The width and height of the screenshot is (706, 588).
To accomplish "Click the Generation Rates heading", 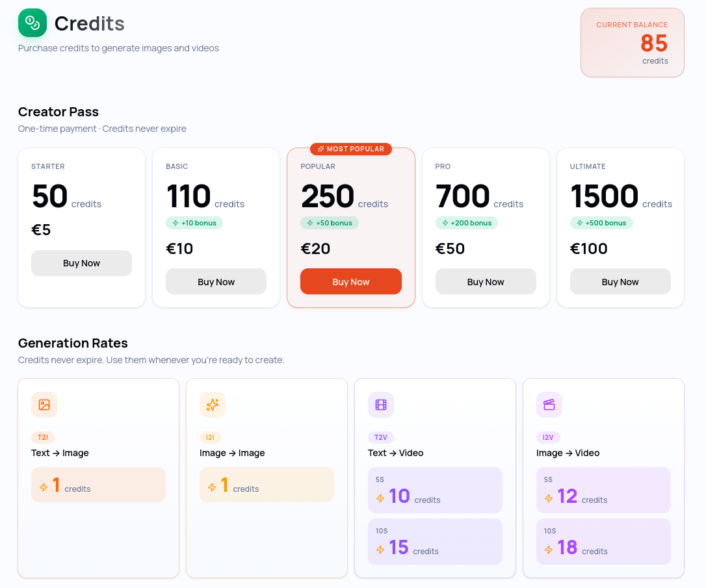I will (73, 343).
